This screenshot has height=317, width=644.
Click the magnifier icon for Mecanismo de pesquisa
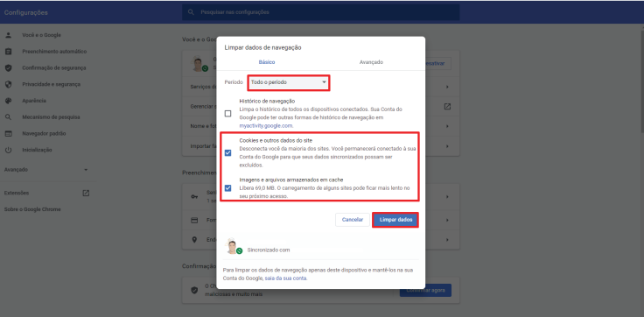pyautogui.click(x=8, y=117)
